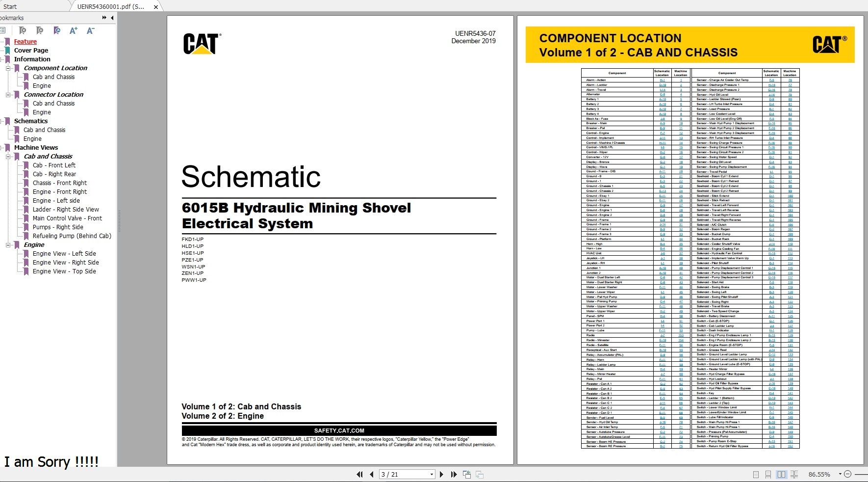Go to next page arrow
868x482 pixels.
[x=441, y=474]
